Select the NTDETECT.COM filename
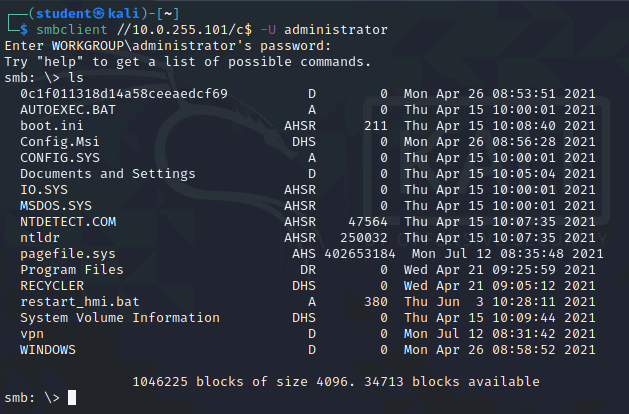 (x=68, y=222)
